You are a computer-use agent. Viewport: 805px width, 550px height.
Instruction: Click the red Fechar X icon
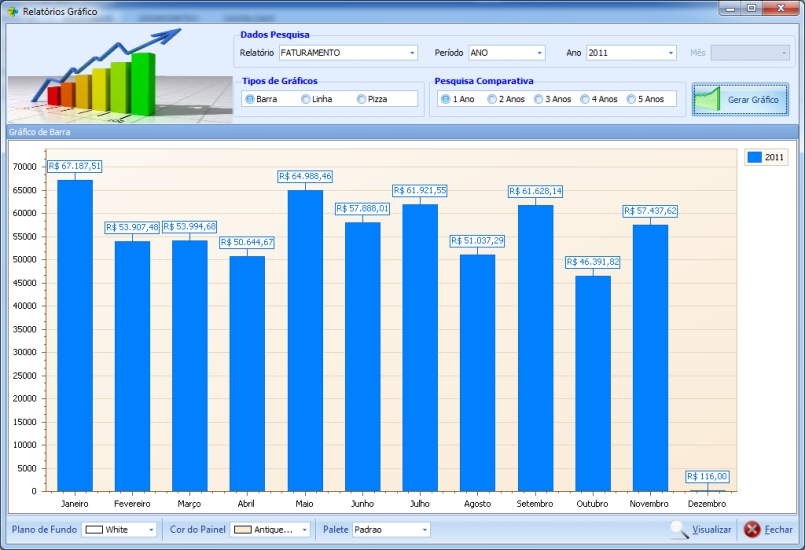752,529
